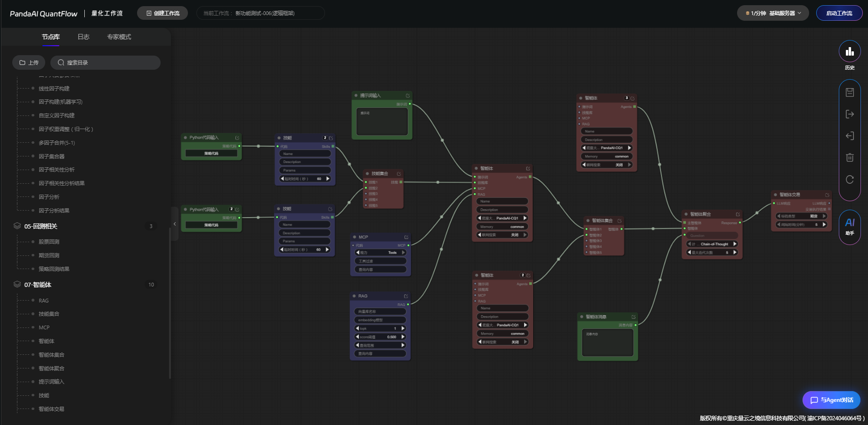868x425 pixels.
Task: Click the export arrow icon below save
Action: pyautogui.click(x=850, y=114)
